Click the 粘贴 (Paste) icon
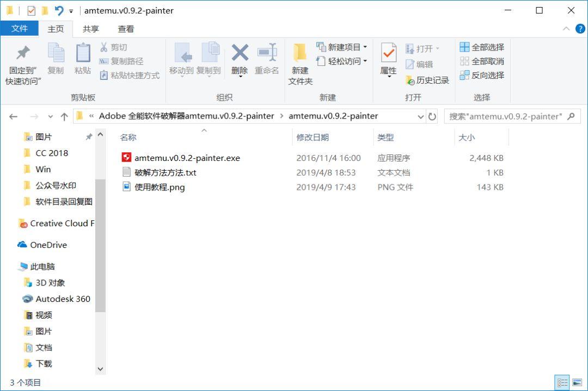Screen dimensions: 588x391 click(x=82, y=58)
